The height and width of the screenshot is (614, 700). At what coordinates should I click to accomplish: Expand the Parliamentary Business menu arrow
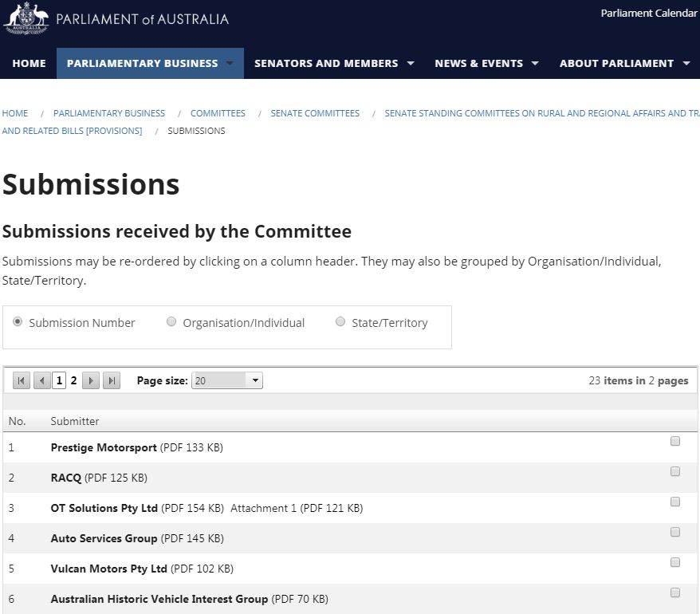[230, 64]
